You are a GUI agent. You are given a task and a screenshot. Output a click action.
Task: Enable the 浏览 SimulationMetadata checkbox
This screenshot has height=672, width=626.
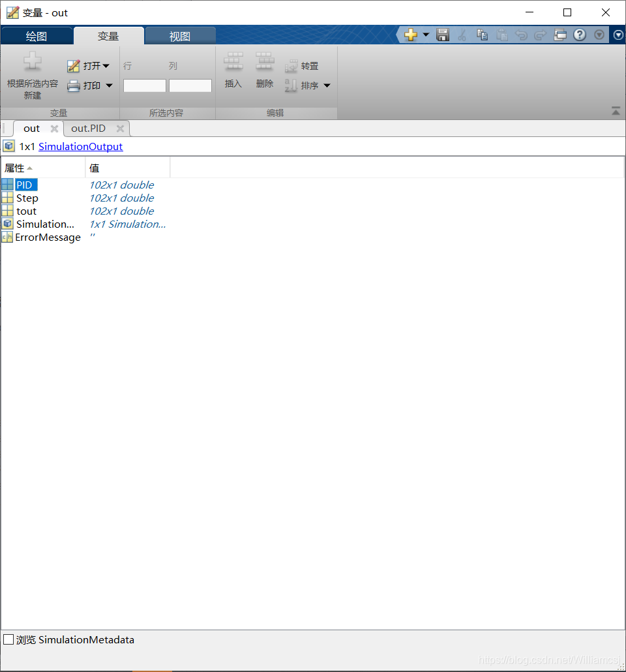8,640
